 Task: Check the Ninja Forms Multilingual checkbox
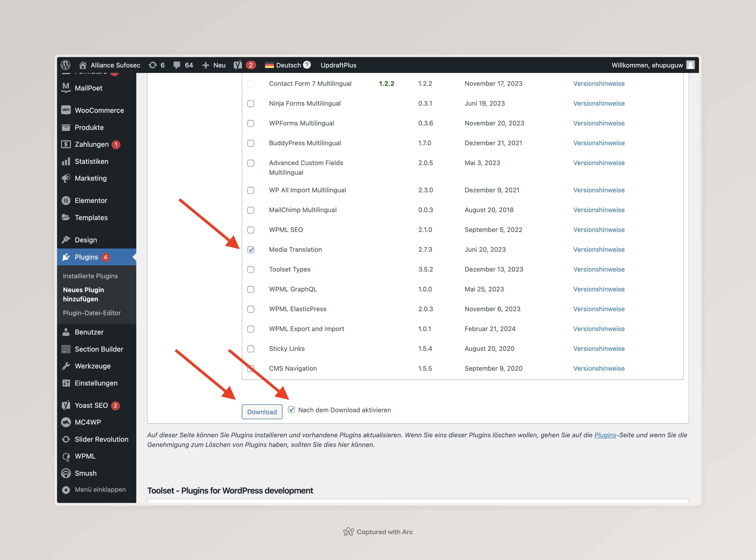[x=251, y=104]
